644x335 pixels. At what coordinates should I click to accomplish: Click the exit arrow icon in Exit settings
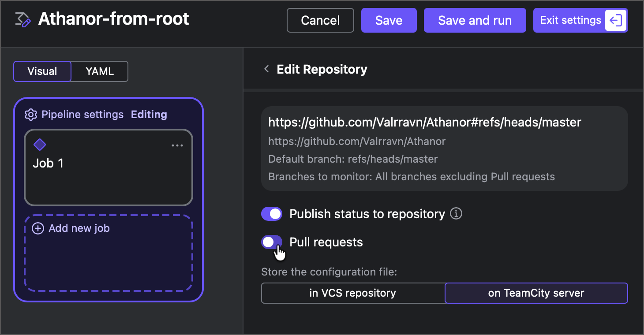coord(616,20)
